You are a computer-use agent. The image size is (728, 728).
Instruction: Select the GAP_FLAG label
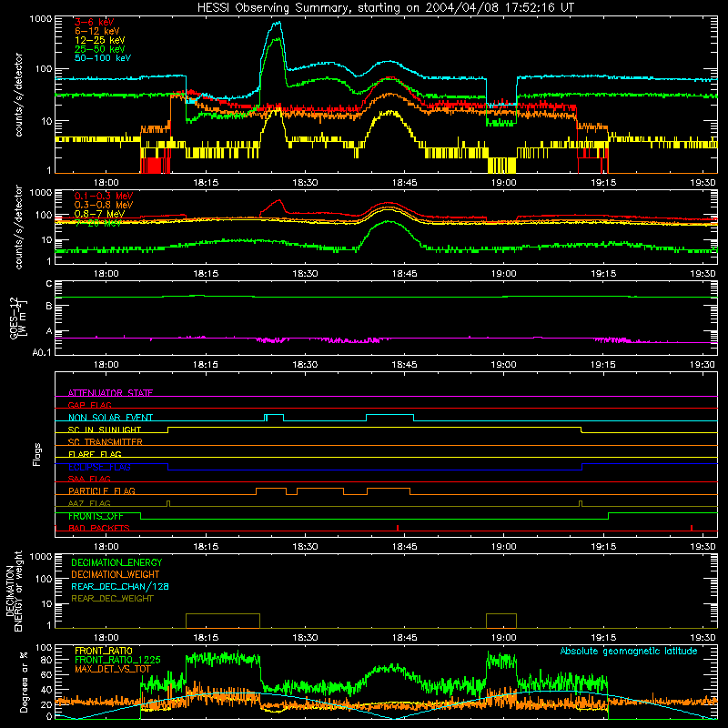click(89, 405)
